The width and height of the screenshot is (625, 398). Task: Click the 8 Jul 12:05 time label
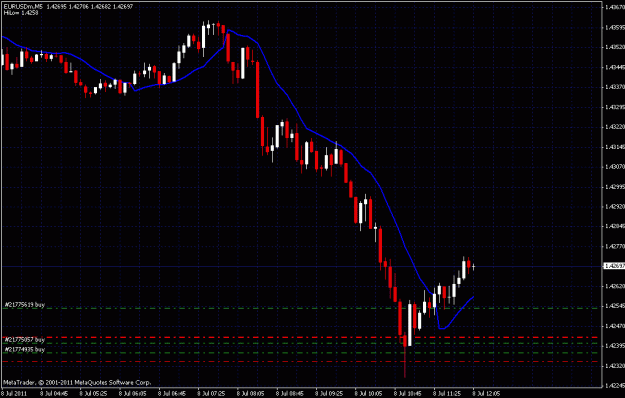(x=487, y=394)
